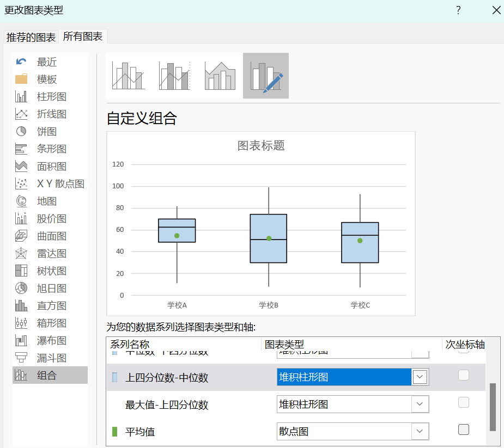Click the series list vertical scrollbar
The height and width of the screenshot is (448, 504).
[493, 407]
